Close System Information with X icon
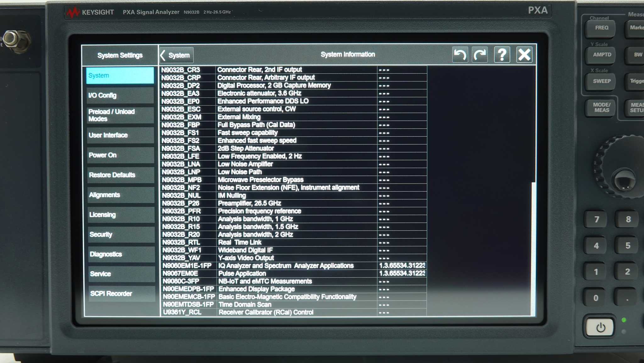This screenshot has width=644, height=363. [x=524, y=55]
